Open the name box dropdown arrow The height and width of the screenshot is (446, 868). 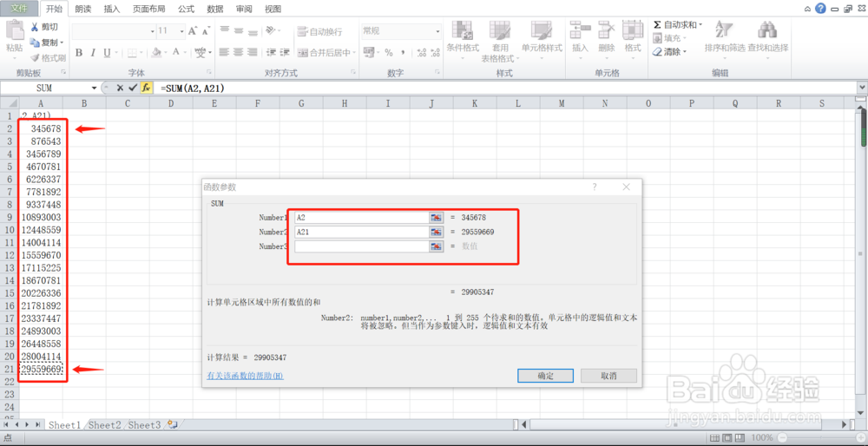click(x=94, y=88)
